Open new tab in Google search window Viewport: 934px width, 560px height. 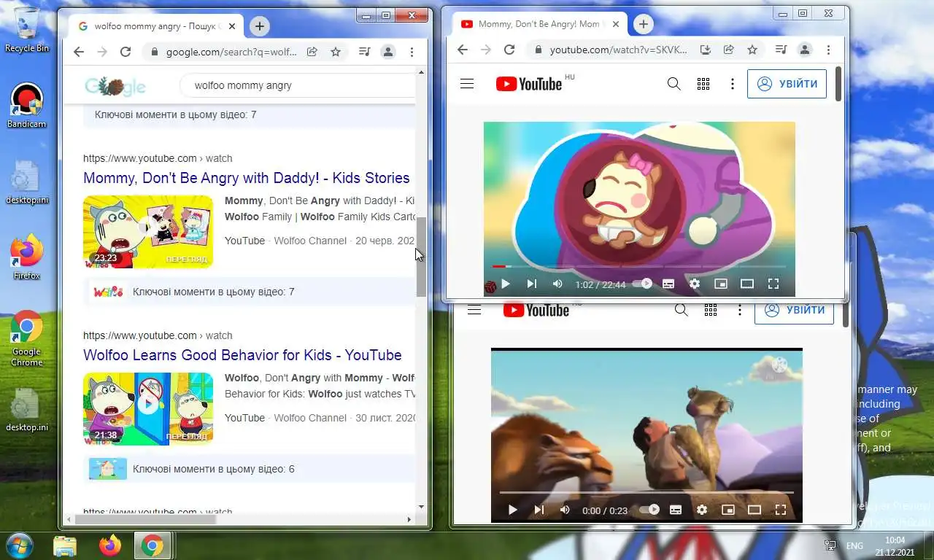[x=259, y=26]
